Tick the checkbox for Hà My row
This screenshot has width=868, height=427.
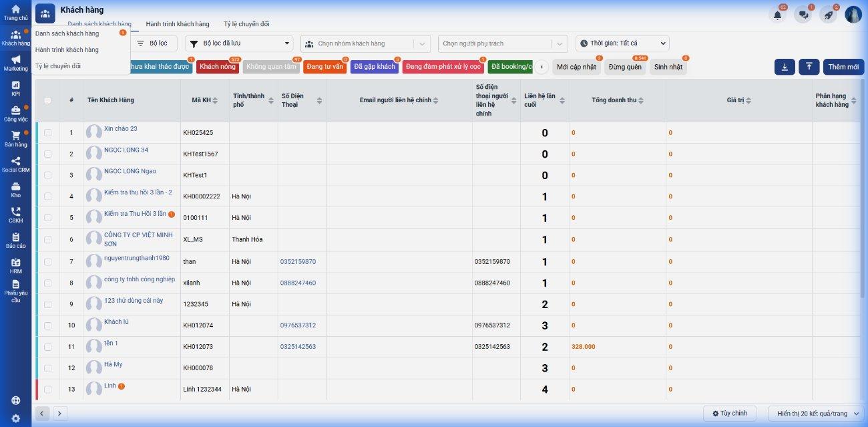coord(47,368)
